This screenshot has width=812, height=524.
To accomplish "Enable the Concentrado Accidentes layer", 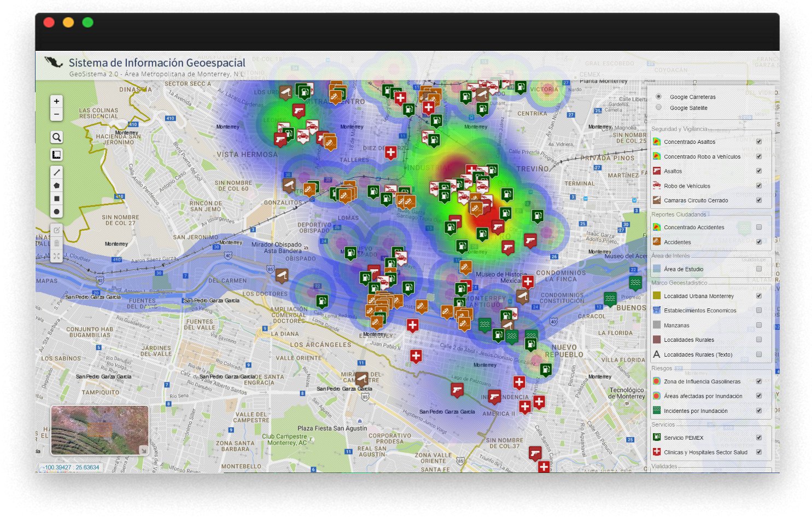I will (759, 228).
